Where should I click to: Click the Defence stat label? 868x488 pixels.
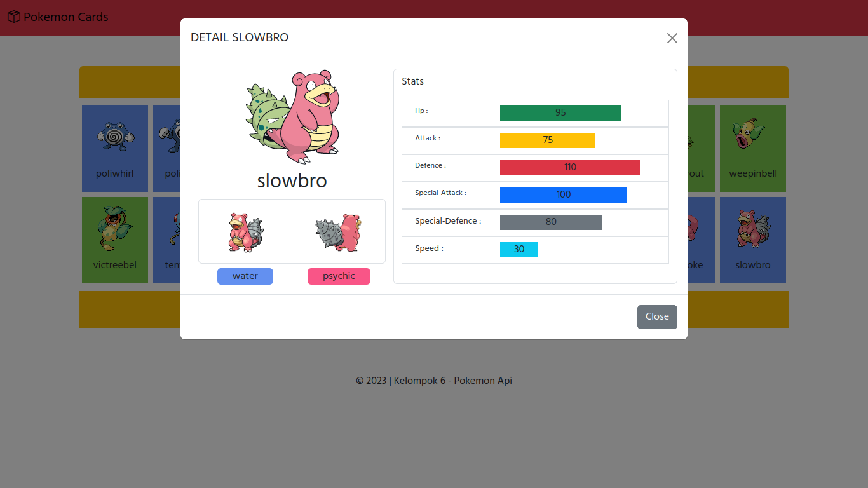pyautogui.click(x=430, y=165)
